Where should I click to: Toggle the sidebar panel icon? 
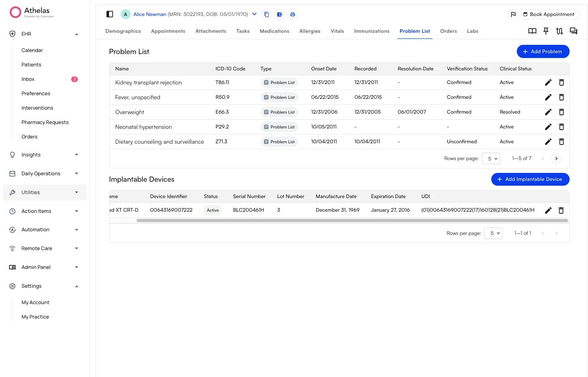click(x=110, y=14)
